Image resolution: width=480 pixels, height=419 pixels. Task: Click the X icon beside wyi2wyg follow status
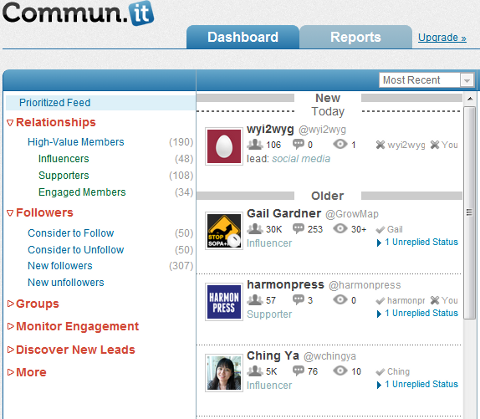[x=380, y=145]
